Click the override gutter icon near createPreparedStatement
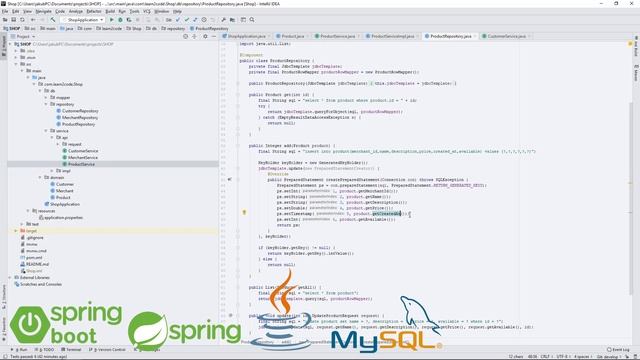 click(230, 179)
